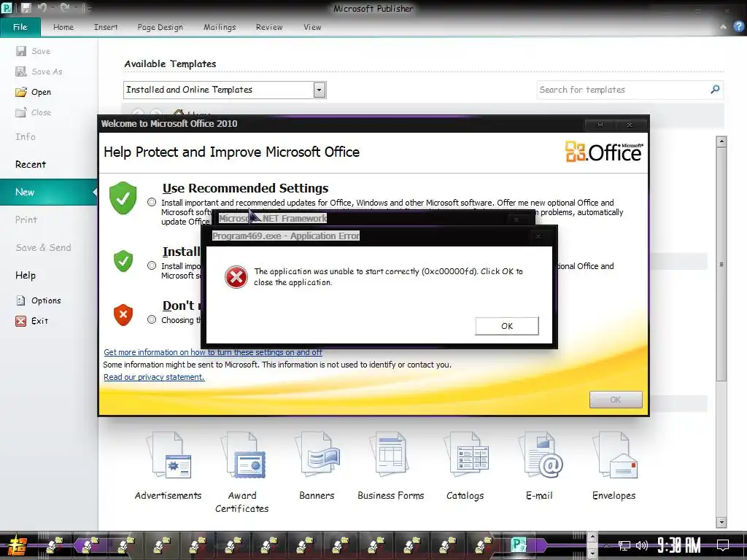Open the Mailings tab
This screenshot has height=560, width=747.
(220, 27)
